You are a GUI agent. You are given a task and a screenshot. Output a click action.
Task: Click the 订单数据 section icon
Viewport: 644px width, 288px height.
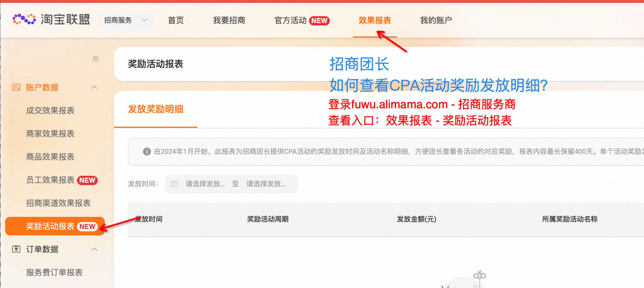(16, 249)
